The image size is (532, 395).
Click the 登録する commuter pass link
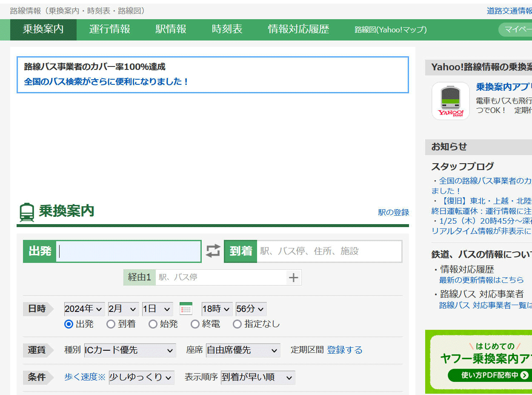click(345, 350)
